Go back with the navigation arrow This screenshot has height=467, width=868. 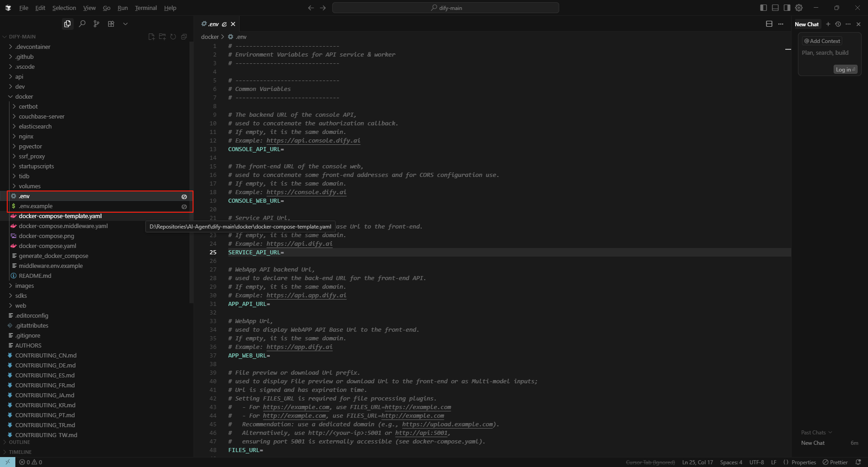[311, 8]
